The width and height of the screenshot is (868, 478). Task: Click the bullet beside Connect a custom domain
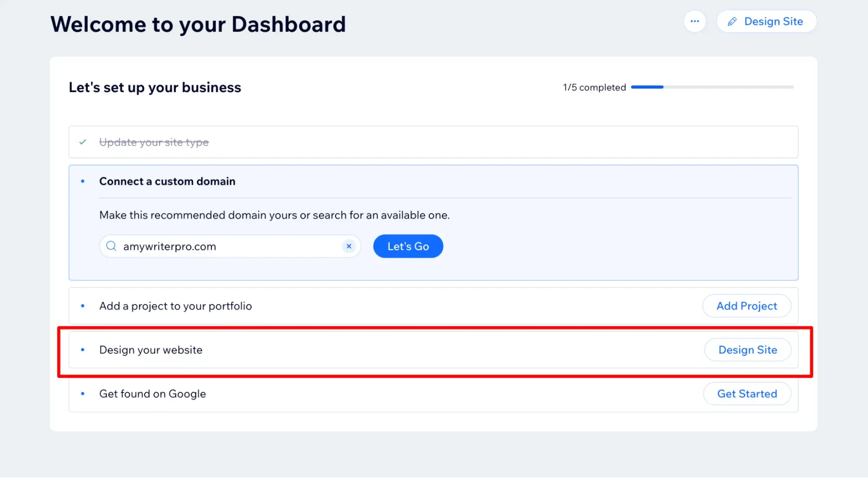[x=83, y=181]
